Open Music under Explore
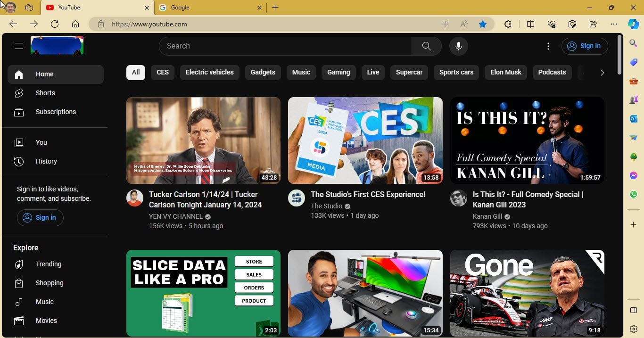The width and height of the screenshot is (644, 338). 56,302
